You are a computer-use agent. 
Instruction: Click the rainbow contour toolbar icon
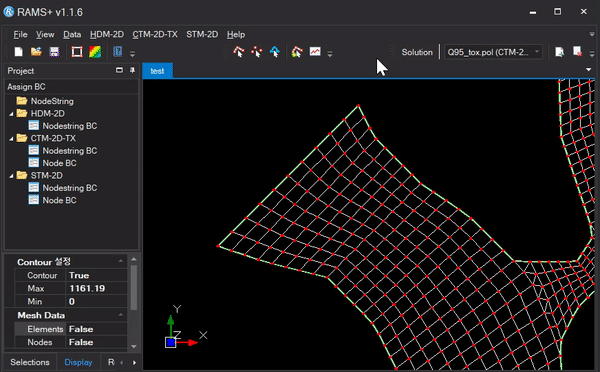click(95, 52)
